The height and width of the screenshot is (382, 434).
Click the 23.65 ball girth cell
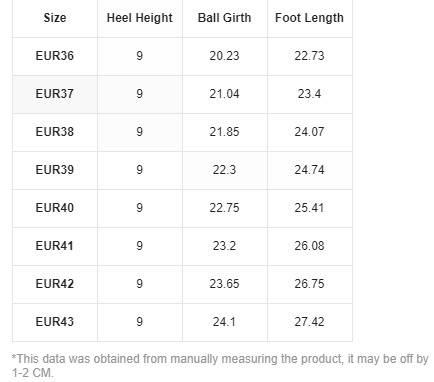pos(225,284)
